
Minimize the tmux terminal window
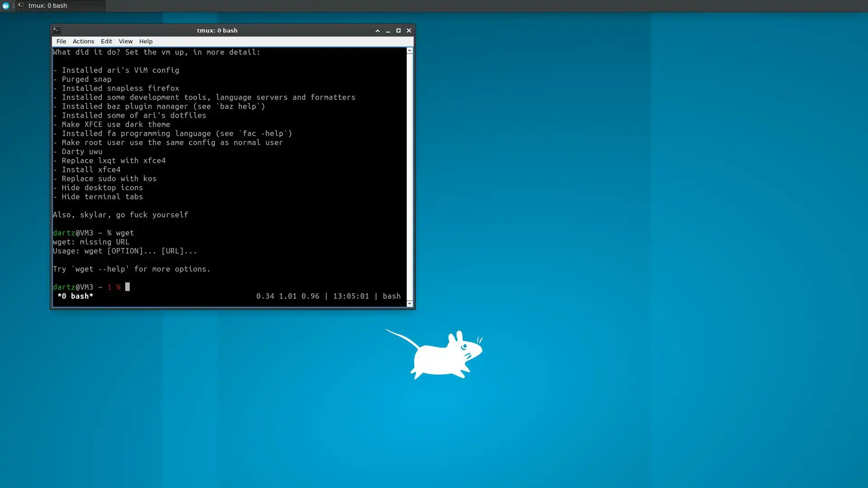pyautogui.click(x=388, y=30)
